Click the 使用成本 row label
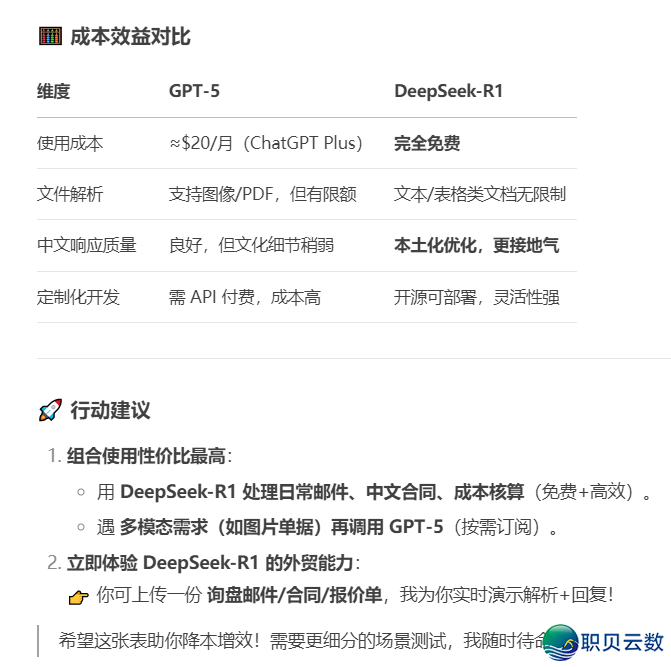The image size is (671, 667). coord(70,143)
